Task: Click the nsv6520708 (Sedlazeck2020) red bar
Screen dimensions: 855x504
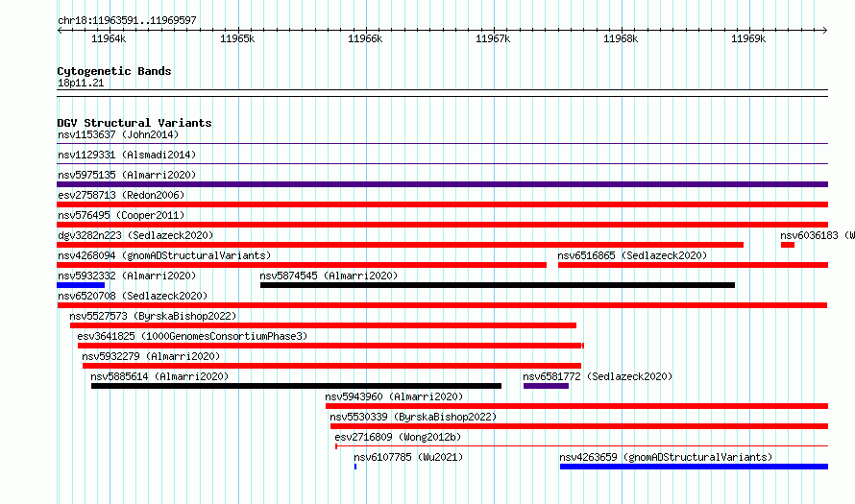Action: (x=442, y=305)
